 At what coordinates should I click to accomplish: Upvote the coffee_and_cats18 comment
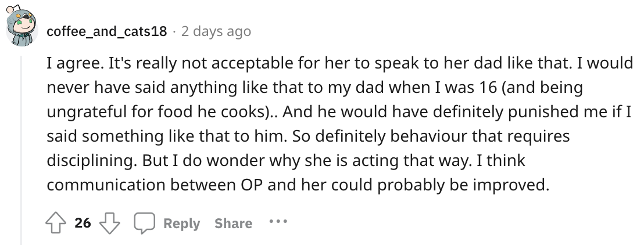[x=56, y=223]
